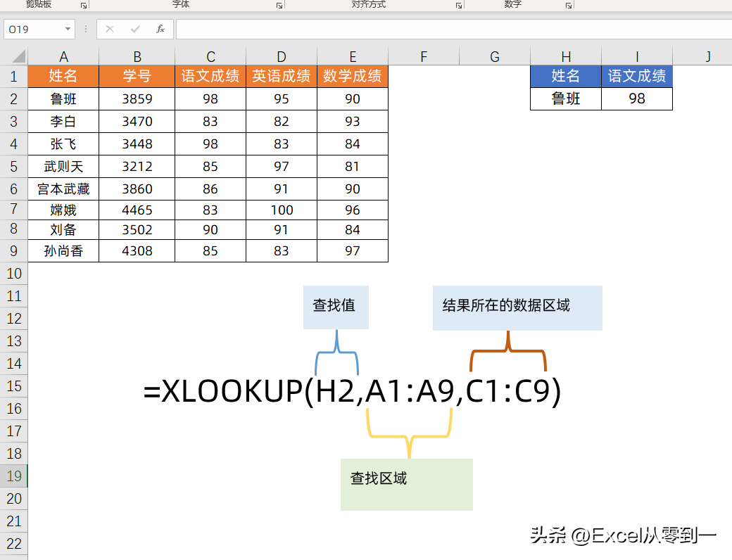
Task: Click student ID cell 3860
Action: tap(137, 189)
